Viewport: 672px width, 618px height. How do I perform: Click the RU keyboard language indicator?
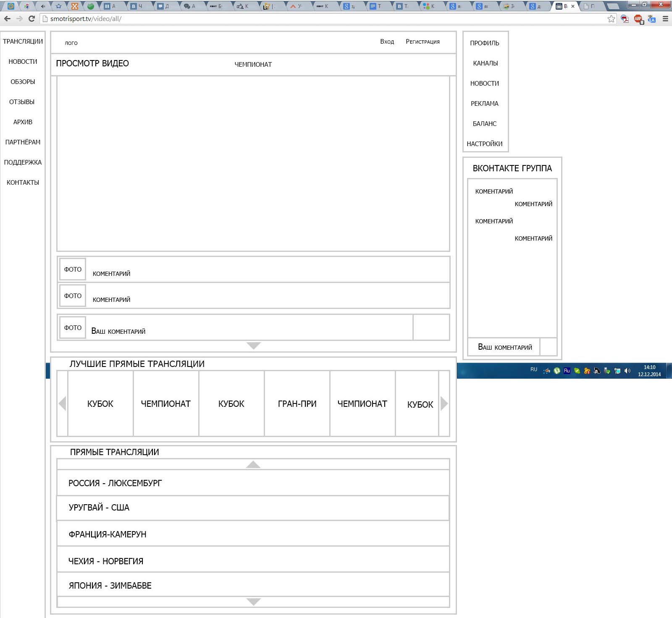coord(534,369)
